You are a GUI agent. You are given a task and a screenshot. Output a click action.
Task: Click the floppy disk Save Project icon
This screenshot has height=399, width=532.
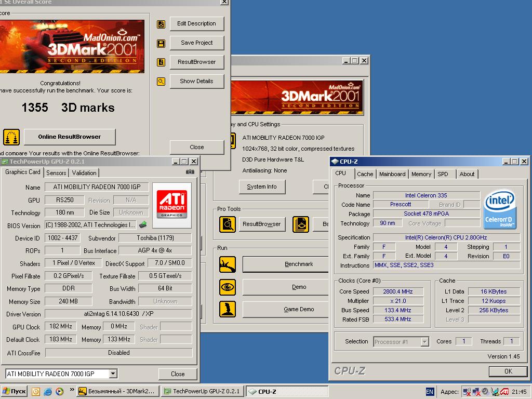[161, 43]
